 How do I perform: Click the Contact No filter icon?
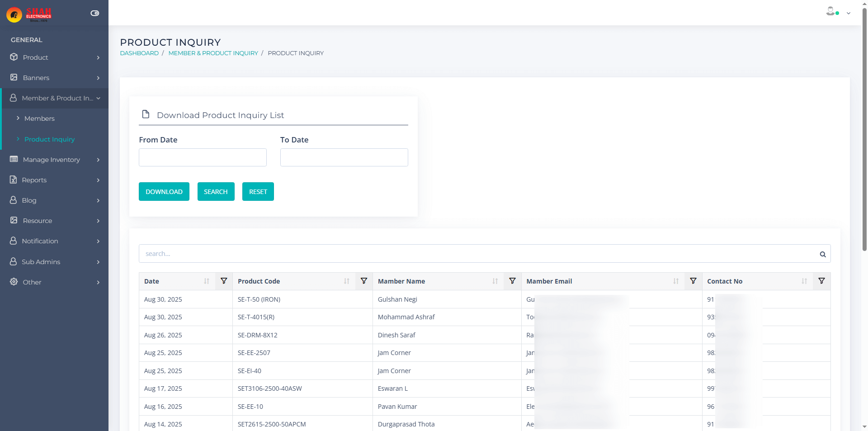point(821,281)
